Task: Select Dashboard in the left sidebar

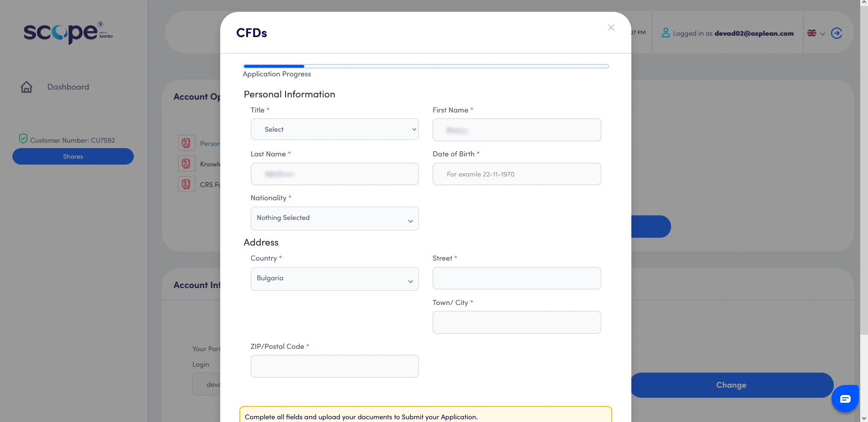Action: tap(68, 86)
